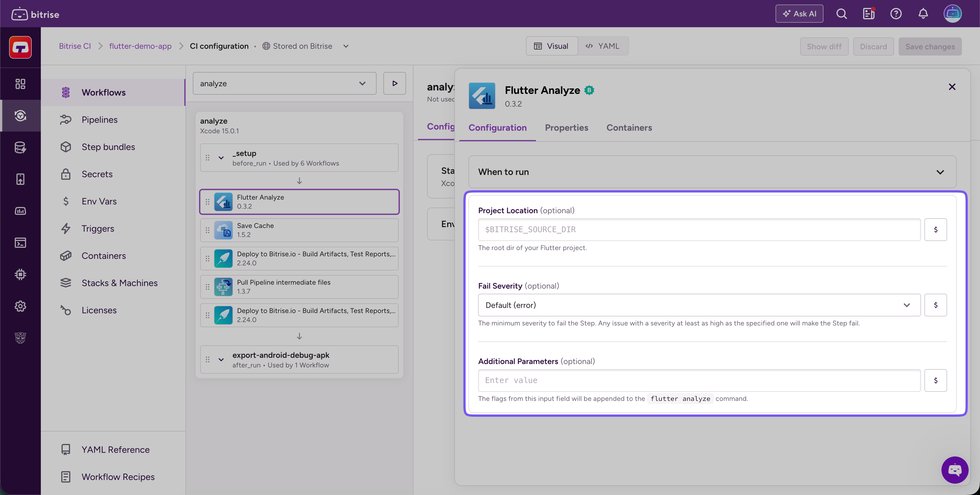Focus the Additional Parameters input field
The image size is (980, 495).
(x=699, y=380)
